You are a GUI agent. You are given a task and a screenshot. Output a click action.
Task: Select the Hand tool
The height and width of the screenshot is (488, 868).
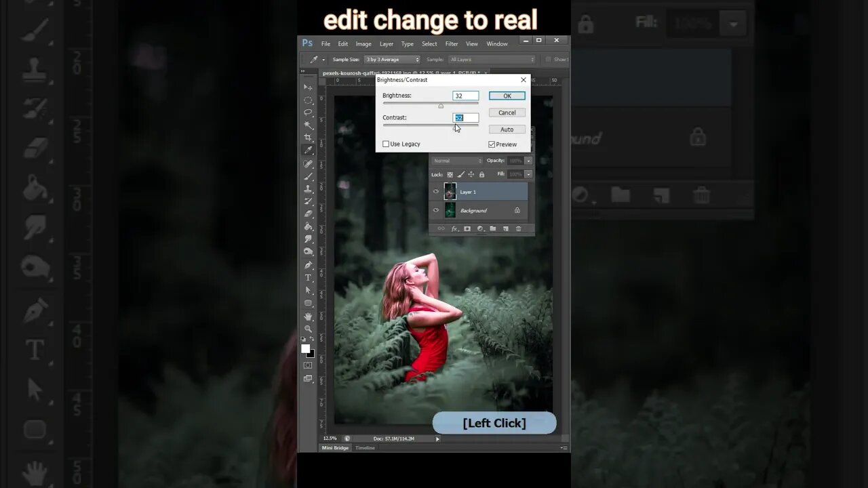pos(308,316)
